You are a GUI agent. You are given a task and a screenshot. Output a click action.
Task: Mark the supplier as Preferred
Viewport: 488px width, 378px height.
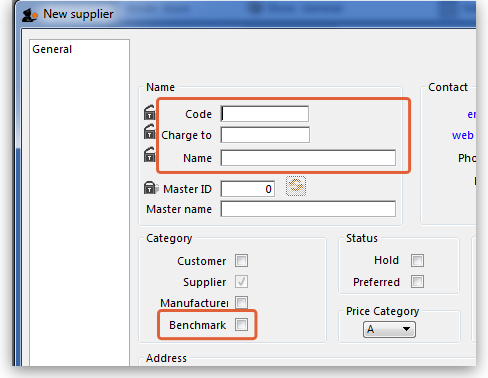coord(417,282)
